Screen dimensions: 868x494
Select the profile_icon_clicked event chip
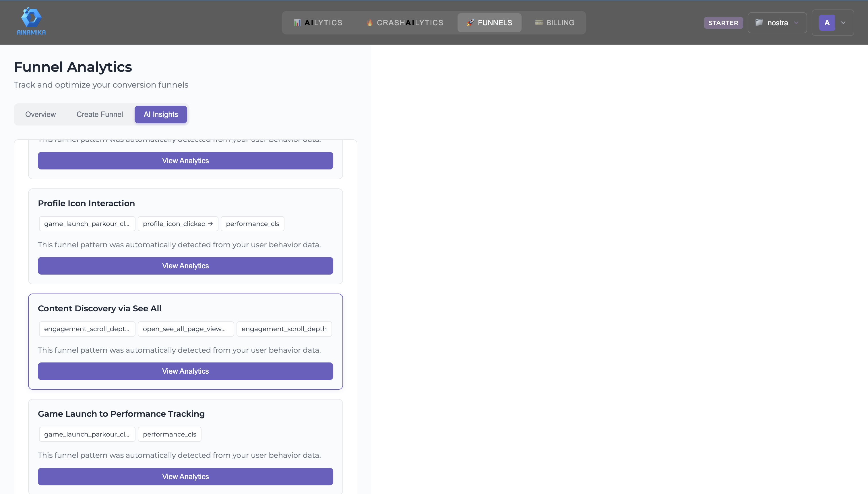click(178, 223)
